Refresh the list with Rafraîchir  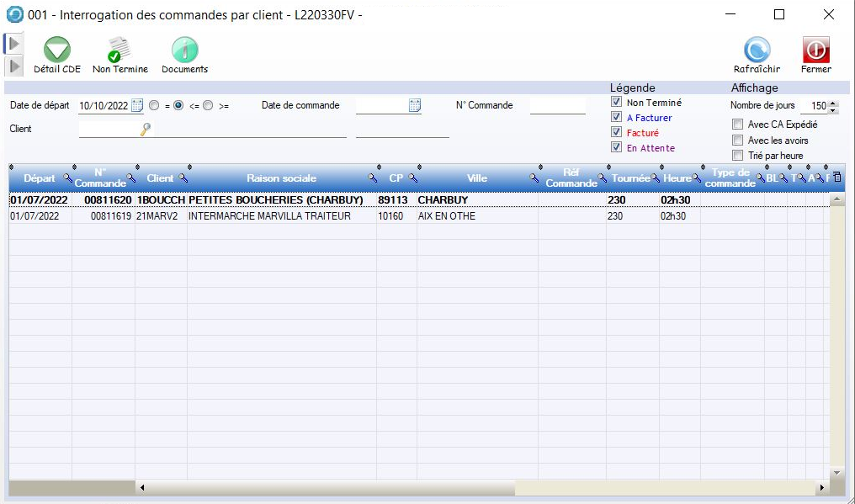pyautogui.click(x=757, y=51)
